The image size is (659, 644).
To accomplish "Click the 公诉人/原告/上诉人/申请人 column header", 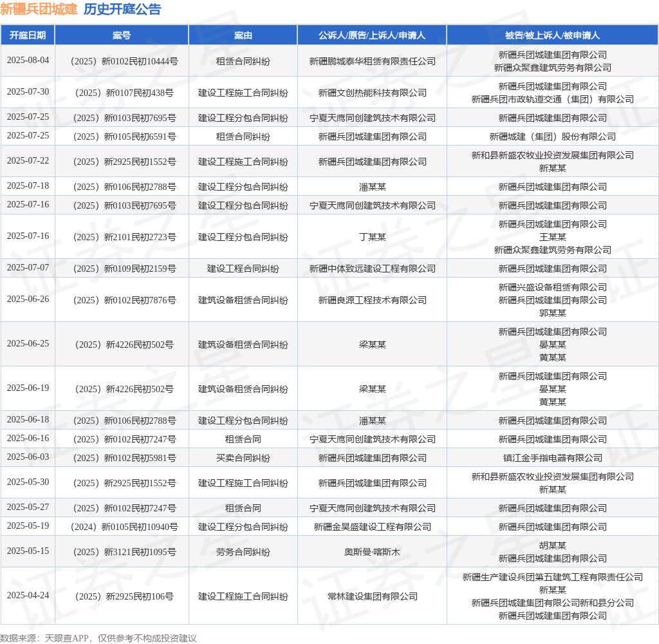I will pos(372,35).
